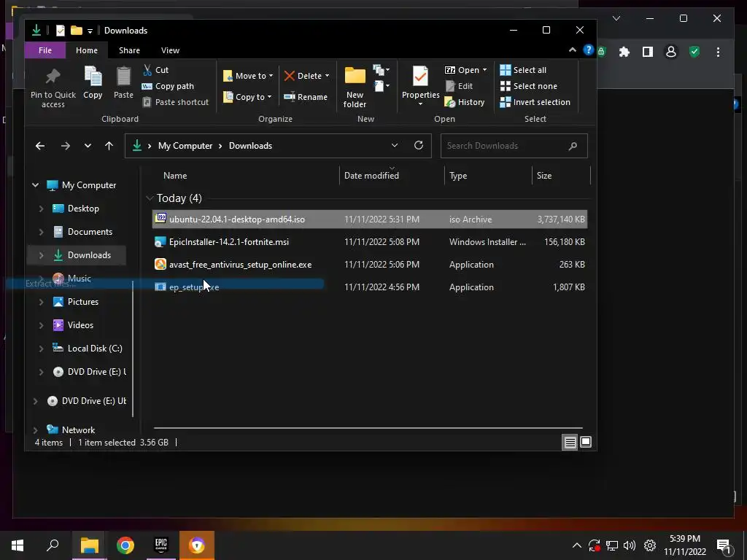Open Chrome from the taskbar

point(125,545)
